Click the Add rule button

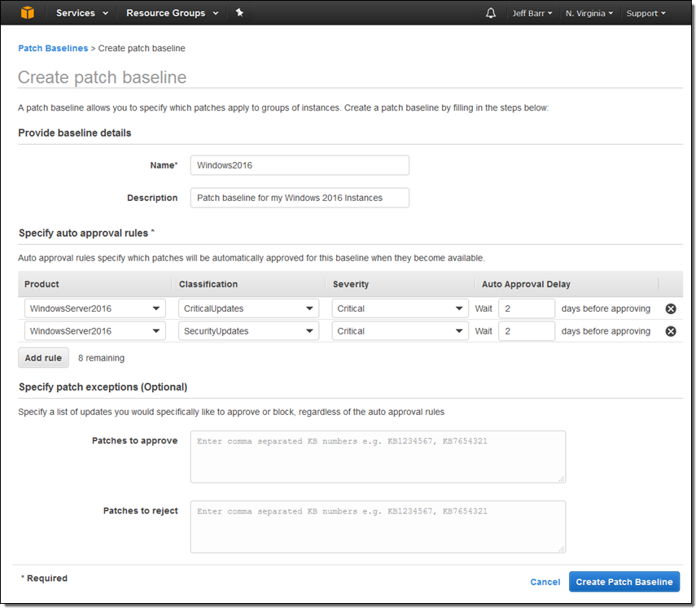click(x=43, y=358)
